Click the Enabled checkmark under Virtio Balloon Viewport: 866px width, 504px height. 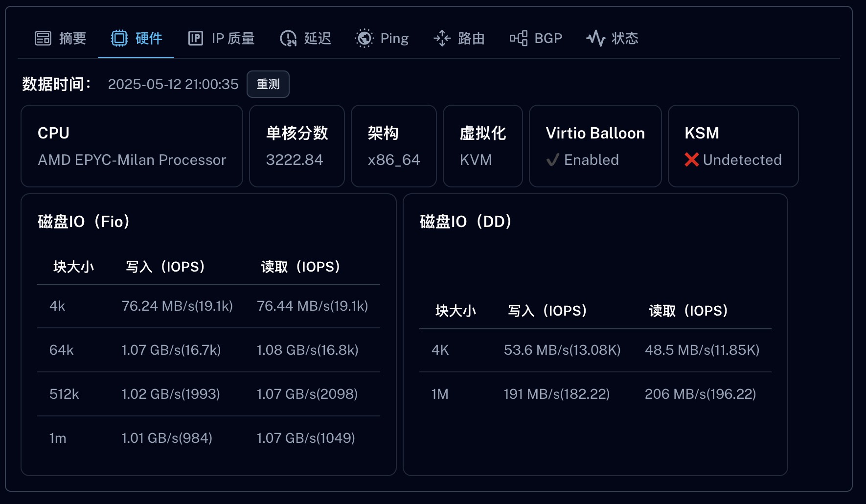[553, 160]
